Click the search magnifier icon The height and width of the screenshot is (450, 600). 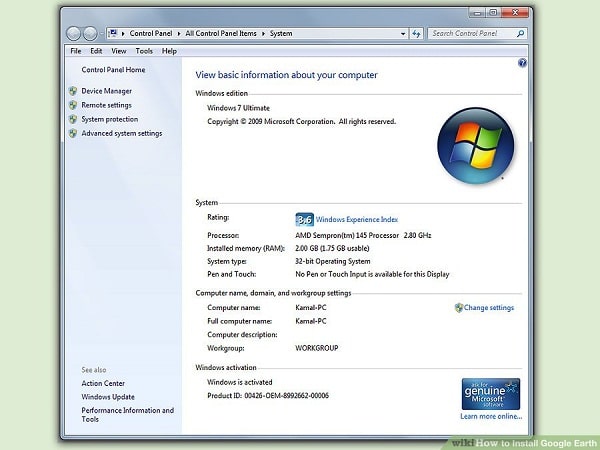pyautogui.click(x=520, y=34)
